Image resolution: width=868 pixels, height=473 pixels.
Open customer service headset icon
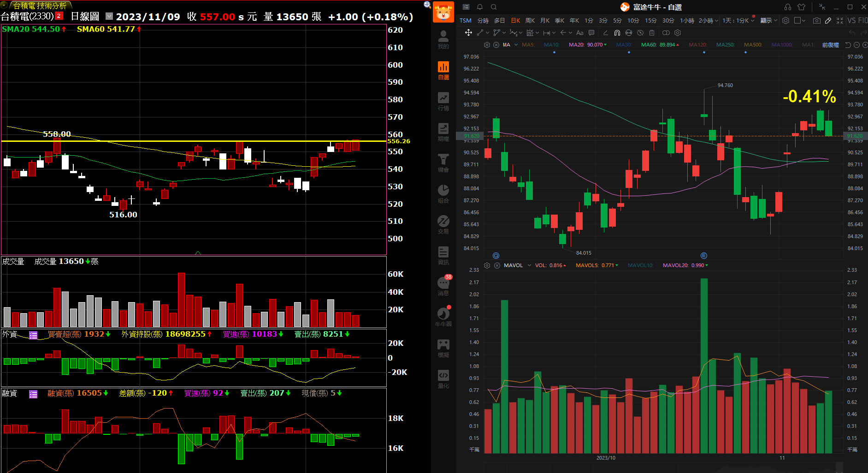[x=788, y=7]
